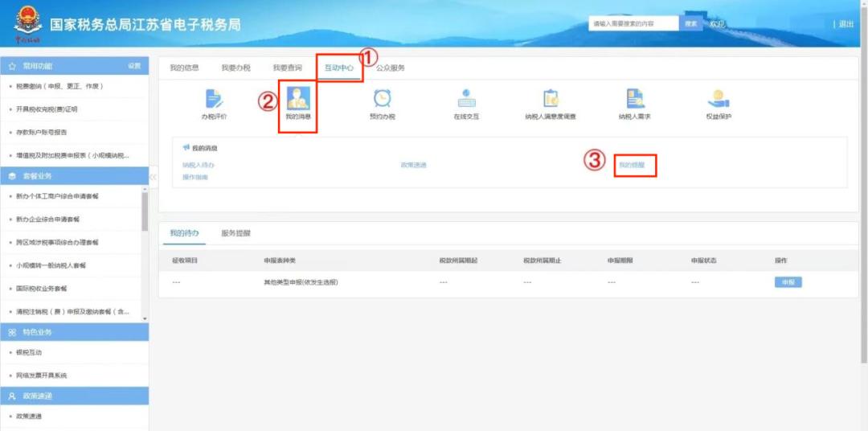
Task: Click the 政策速递 section header
Action: pos(74,396)
